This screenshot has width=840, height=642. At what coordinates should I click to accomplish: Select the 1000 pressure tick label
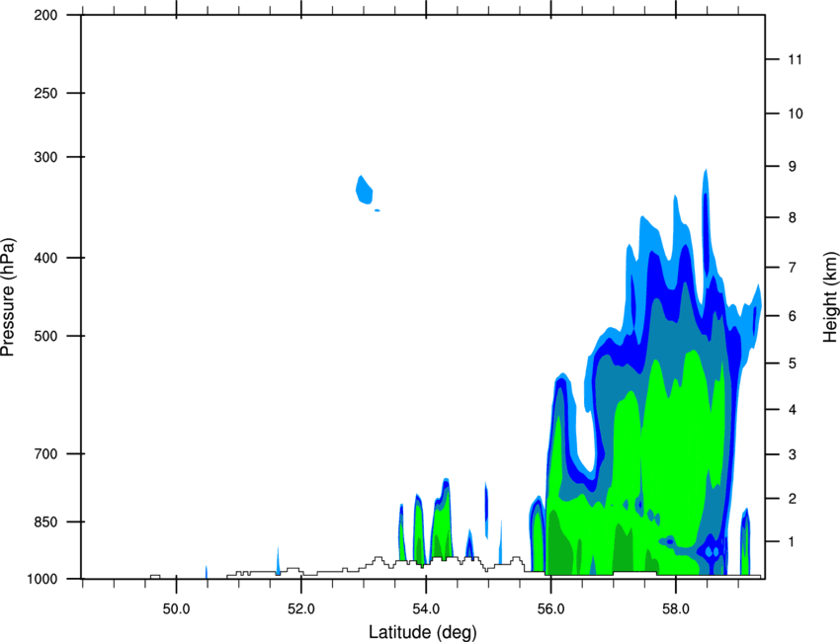click(x=42, y=579)
